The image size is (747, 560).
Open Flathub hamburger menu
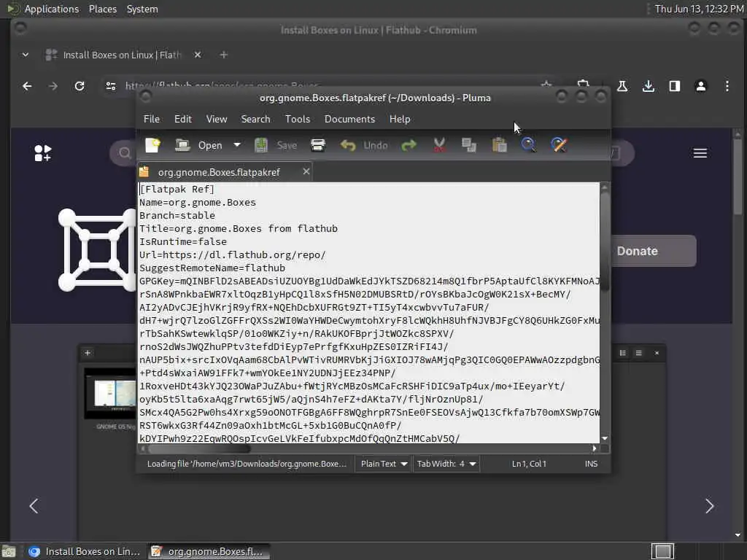tap(700, 153)
